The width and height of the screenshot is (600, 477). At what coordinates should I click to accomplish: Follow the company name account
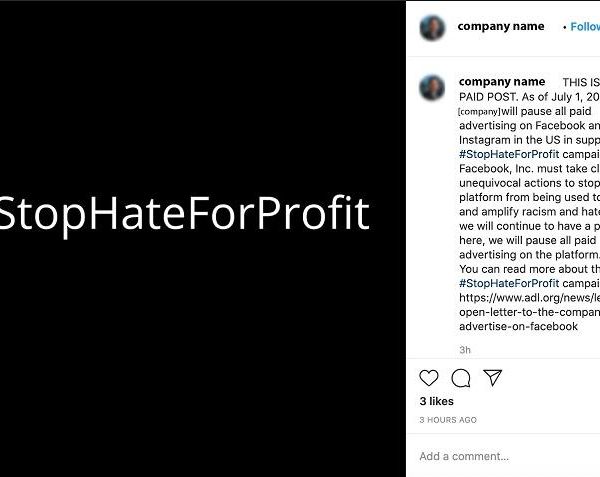tap(584, 27)
